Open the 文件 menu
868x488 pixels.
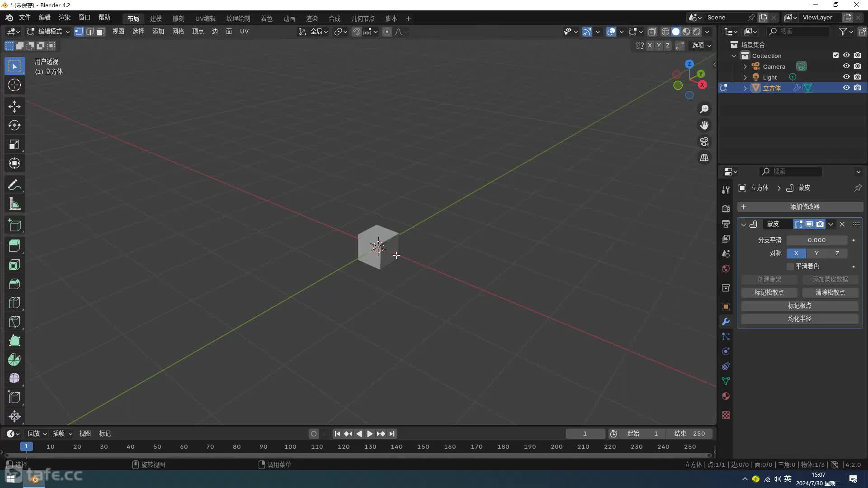pos(24,18)
